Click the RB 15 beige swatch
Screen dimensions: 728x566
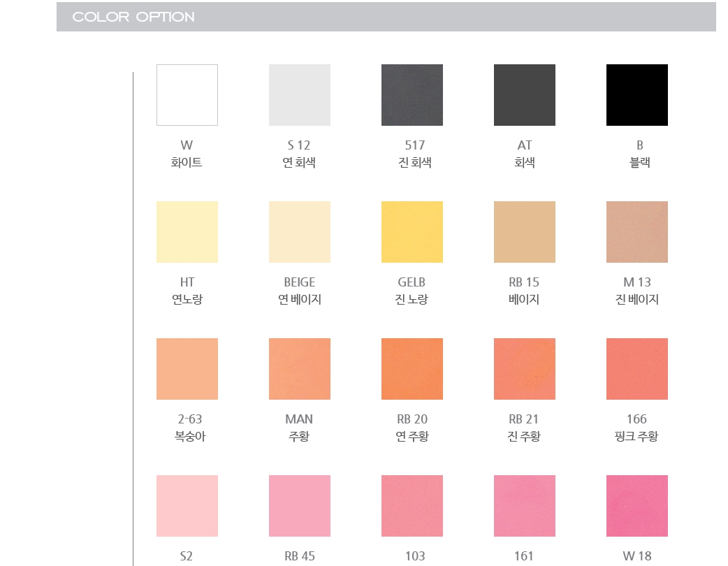525,232
